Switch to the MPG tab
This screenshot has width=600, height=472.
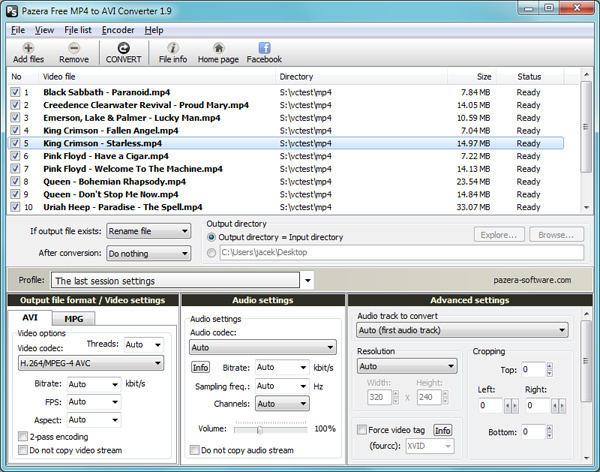pos(73,318)
